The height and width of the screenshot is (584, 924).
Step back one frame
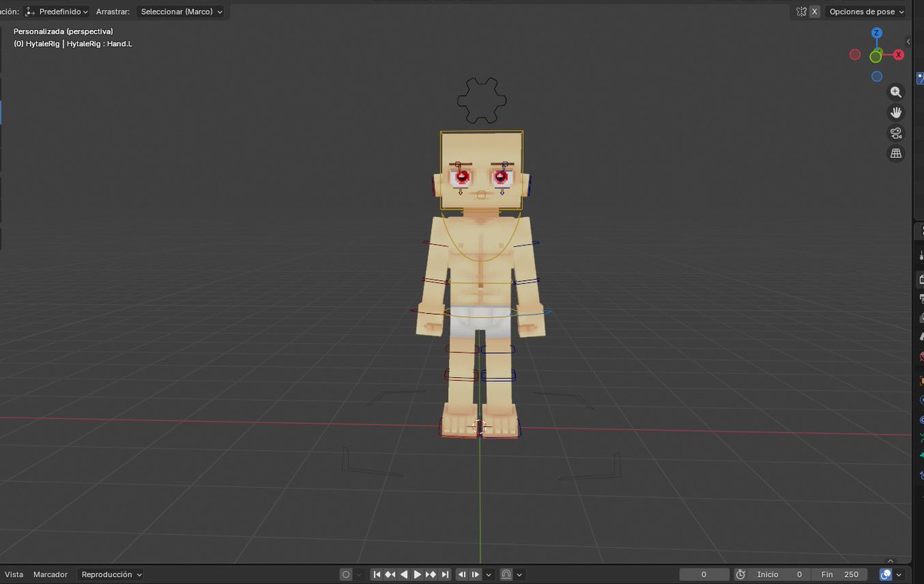pos(462,574)
